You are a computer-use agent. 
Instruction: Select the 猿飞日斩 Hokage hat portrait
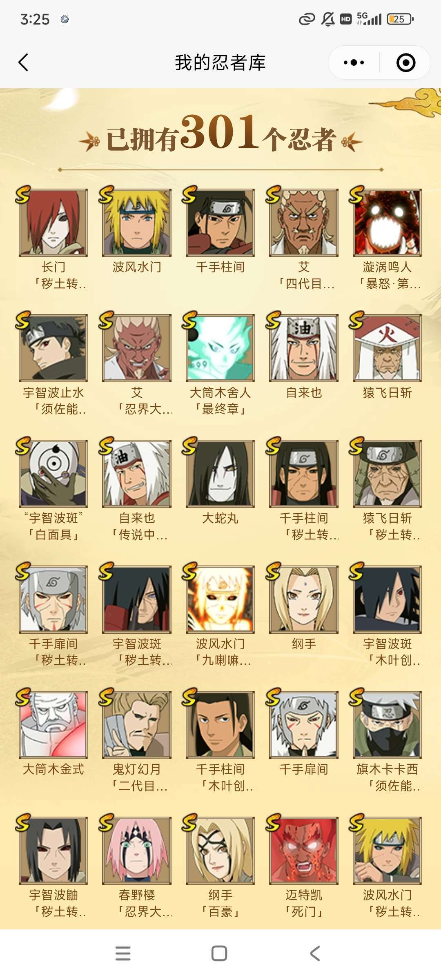[x=387, y=348]
